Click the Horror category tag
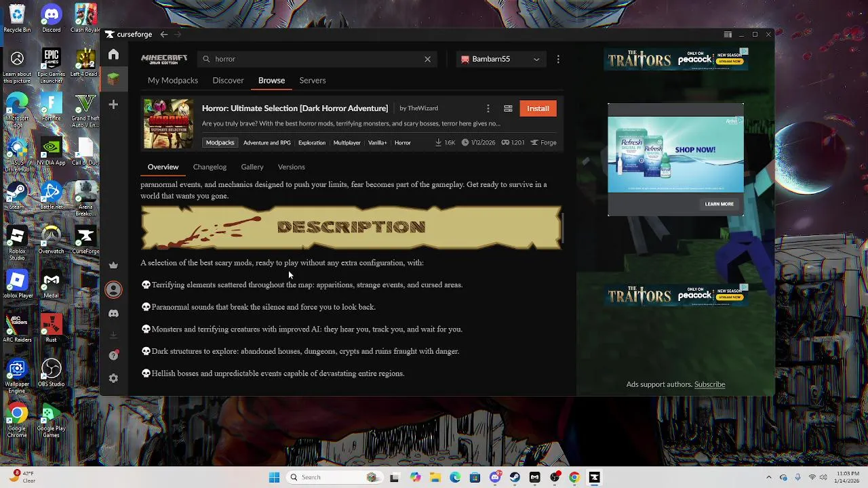Screen dimensions: 868x488 pos(403,142)
